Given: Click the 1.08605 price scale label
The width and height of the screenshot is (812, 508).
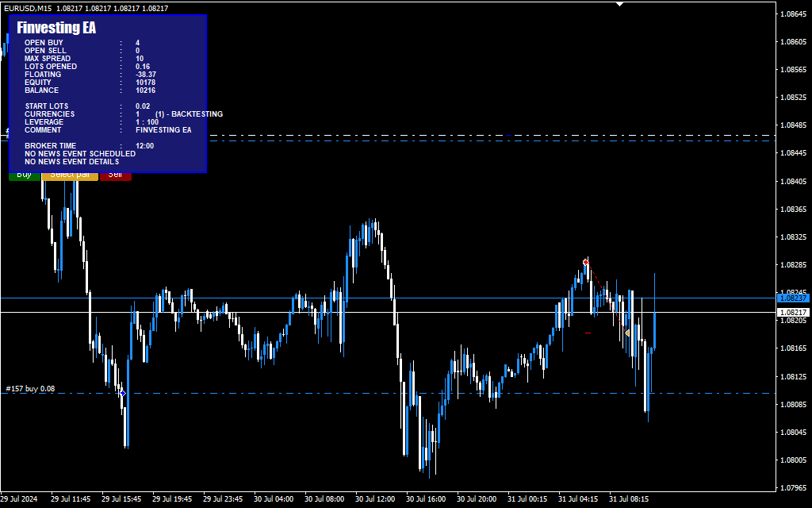Looking at the screenshot, I should [x=793, y=42].
